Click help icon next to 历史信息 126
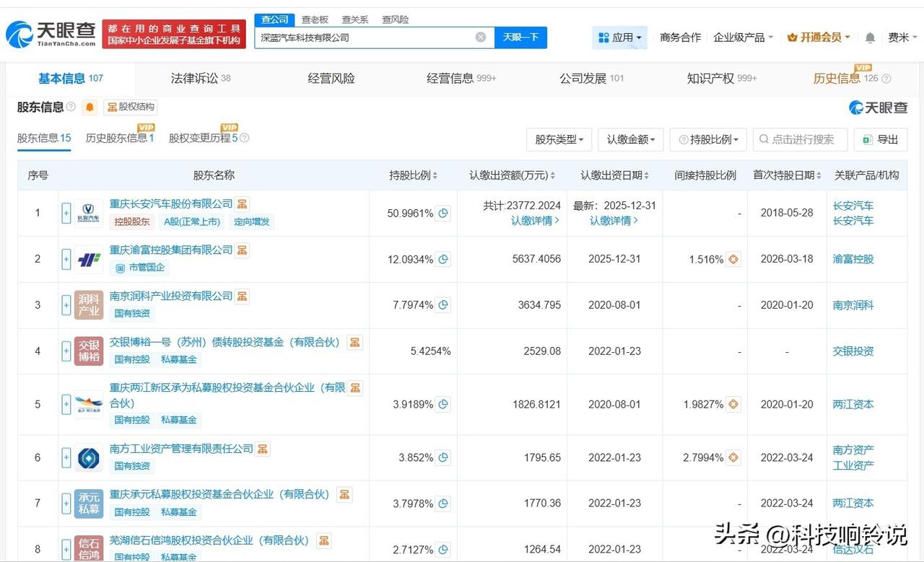 tap(886, 79)
